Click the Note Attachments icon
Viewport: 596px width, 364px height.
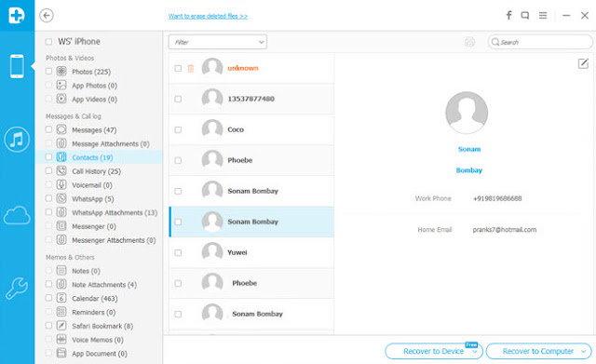(61, 284)
